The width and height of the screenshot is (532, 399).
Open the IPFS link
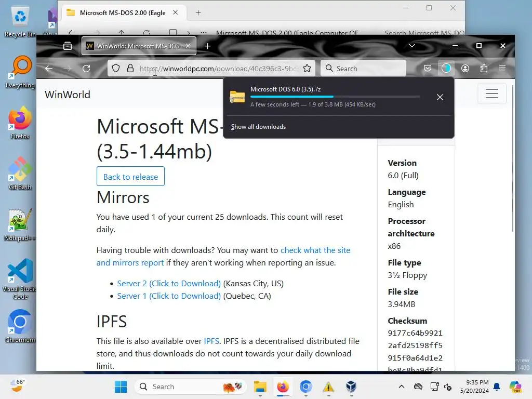[211, 341]
